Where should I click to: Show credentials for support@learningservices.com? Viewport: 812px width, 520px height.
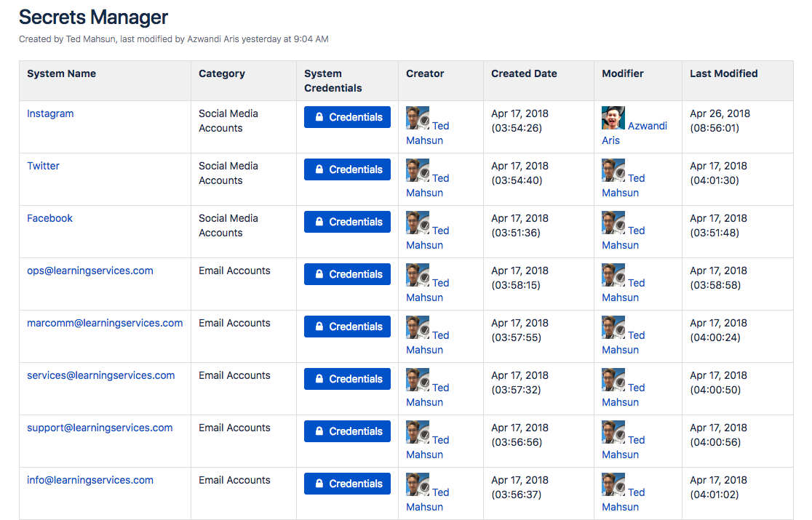point(348,431)
